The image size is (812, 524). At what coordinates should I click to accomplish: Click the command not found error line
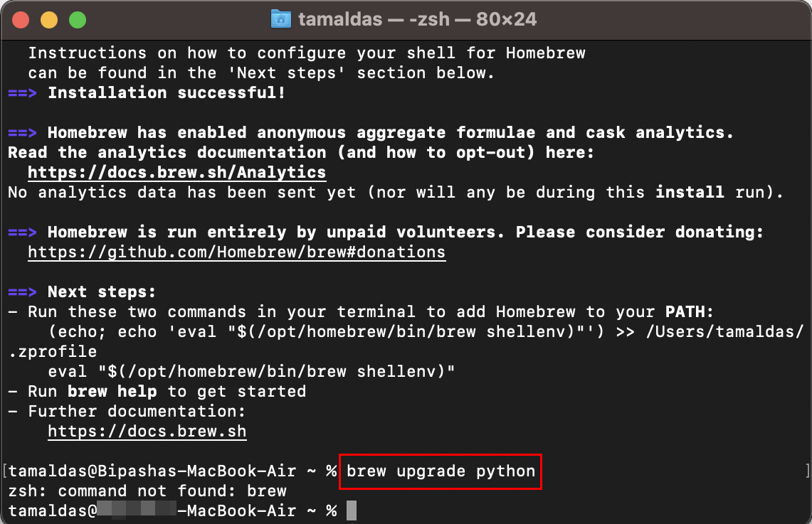tap(142, 491)
